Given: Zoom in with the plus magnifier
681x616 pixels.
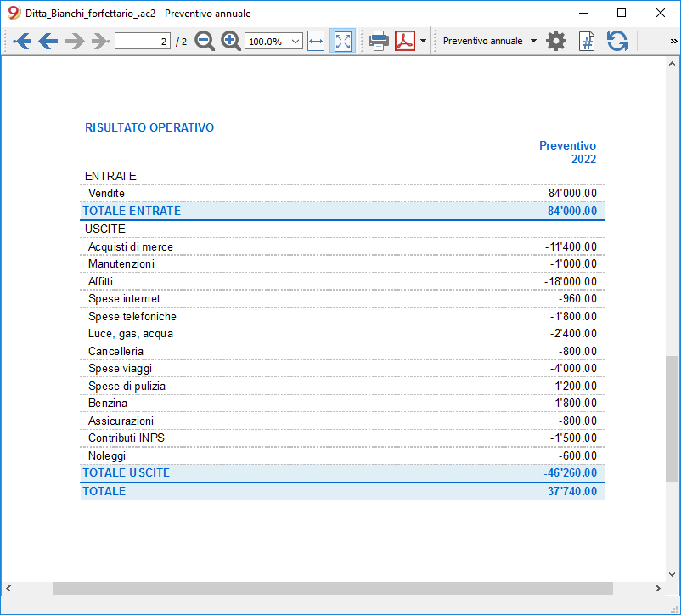Looking at the screenshot, I should [230, 42].
